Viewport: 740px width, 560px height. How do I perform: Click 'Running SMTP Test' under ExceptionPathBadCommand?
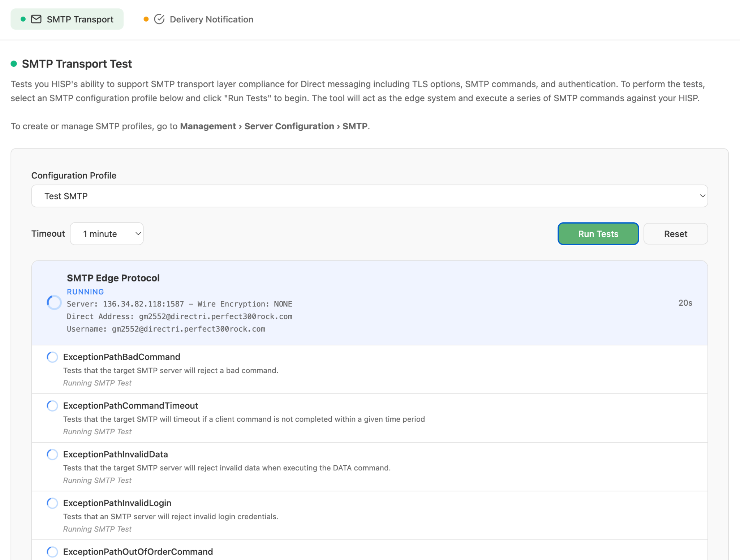97,383
